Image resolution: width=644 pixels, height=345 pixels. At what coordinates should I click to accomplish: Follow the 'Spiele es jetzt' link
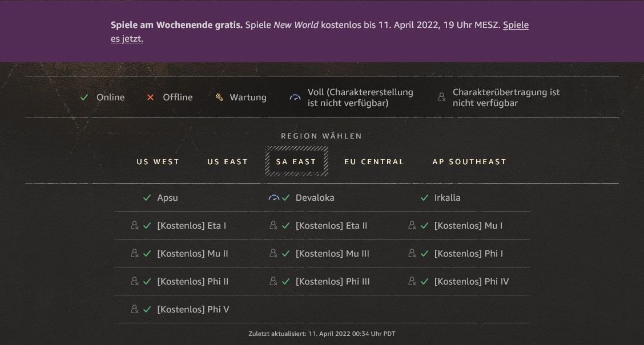127,39
